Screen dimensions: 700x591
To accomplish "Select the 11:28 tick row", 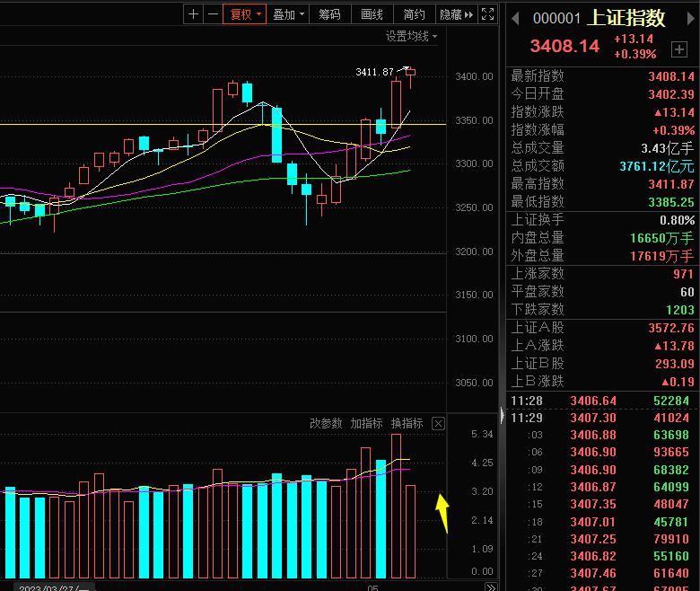I will point(603,401).
